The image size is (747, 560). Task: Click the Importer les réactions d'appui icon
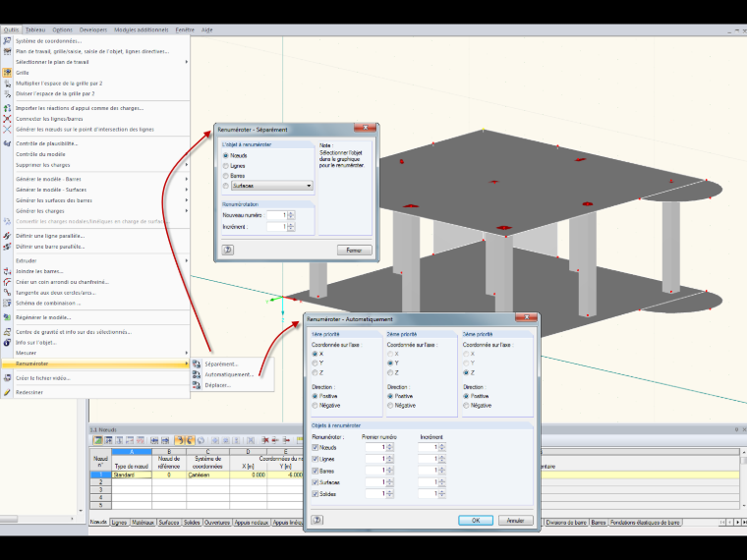(7, 108)
